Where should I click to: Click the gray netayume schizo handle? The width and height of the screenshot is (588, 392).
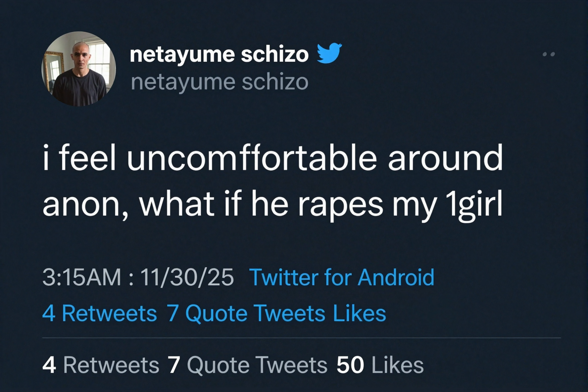coord(219,82)
